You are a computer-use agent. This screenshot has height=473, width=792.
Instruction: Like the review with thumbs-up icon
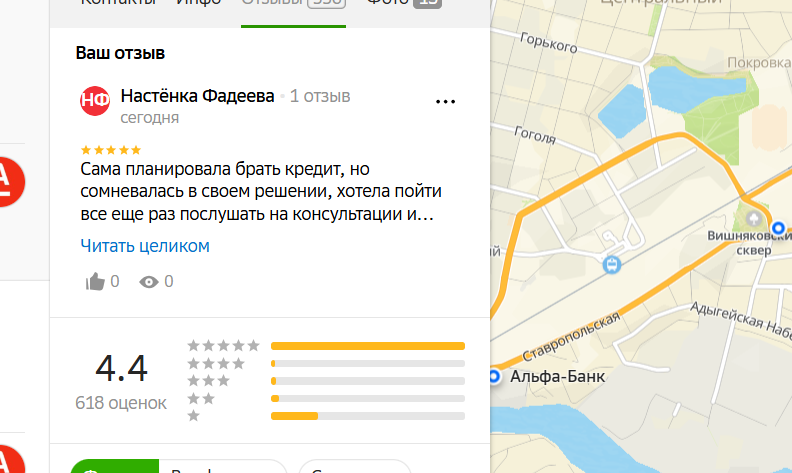point(95,281)
